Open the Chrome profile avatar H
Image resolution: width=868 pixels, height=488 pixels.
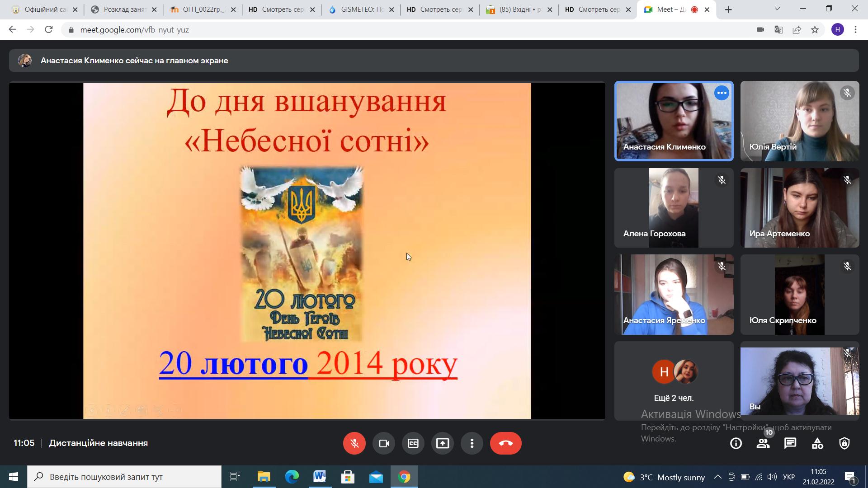(837, 29)
